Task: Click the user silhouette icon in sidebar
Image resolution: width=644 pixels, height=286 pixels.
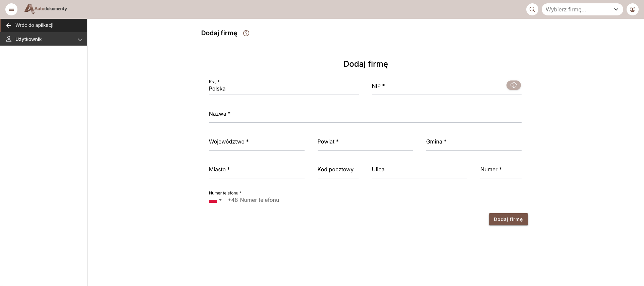Action: 9,39
